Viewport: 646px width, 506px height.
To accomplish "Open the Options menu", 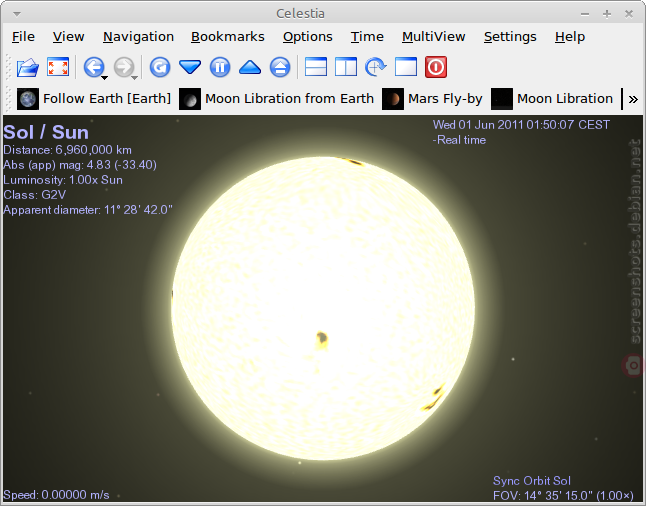I will [308, 37].
